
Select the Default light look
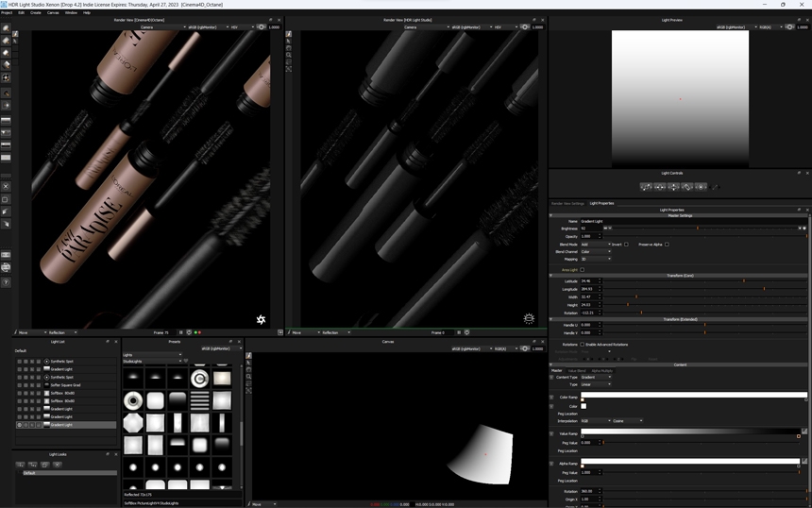(x=67, y=473)
